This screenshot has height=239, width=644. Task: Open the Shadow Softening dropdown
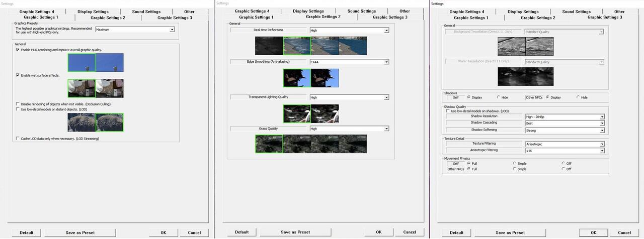point(565,131)
